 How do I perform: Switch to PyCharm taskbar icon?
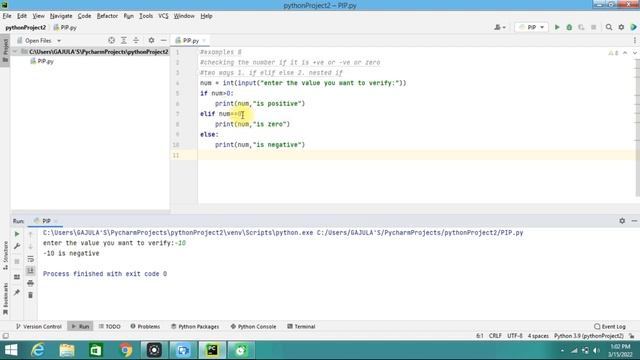(212, 350)
